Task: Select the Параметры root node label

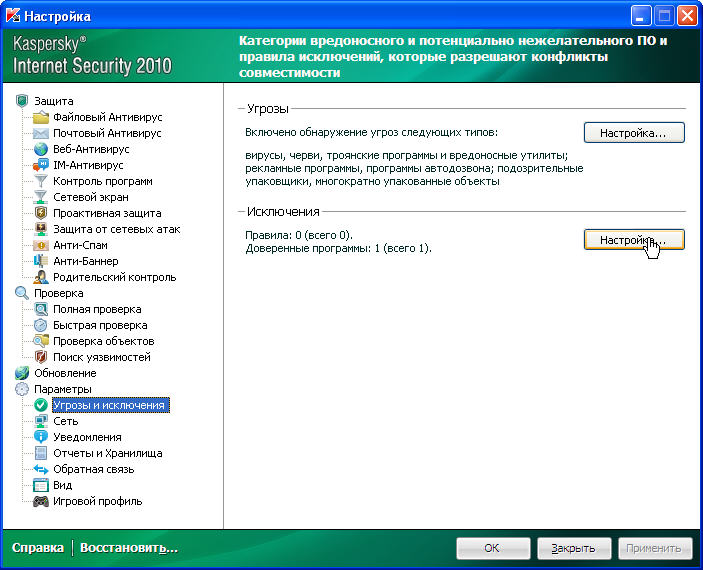Action: pos(63,389)
